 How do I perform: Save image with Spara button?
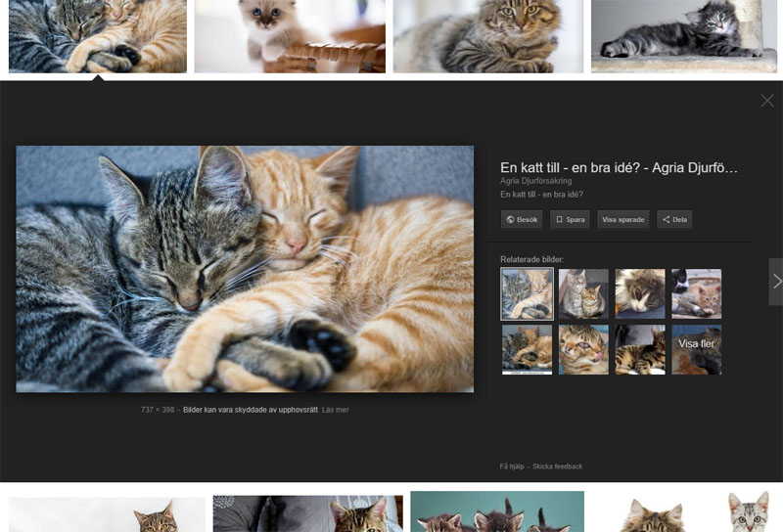570,220
